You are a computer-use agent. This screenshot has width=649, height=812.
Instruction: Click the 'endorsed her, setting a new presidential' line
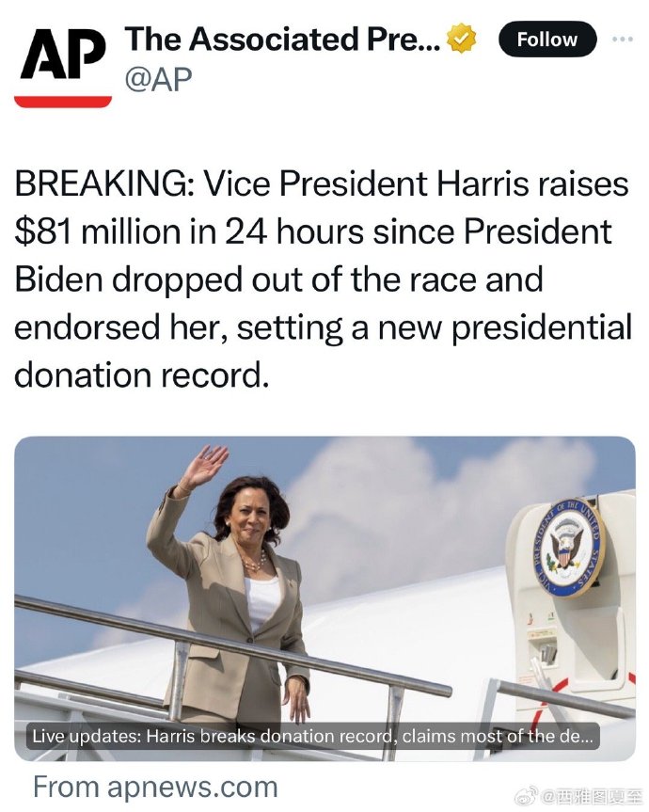pyautogui.click(x=323, y=327)
